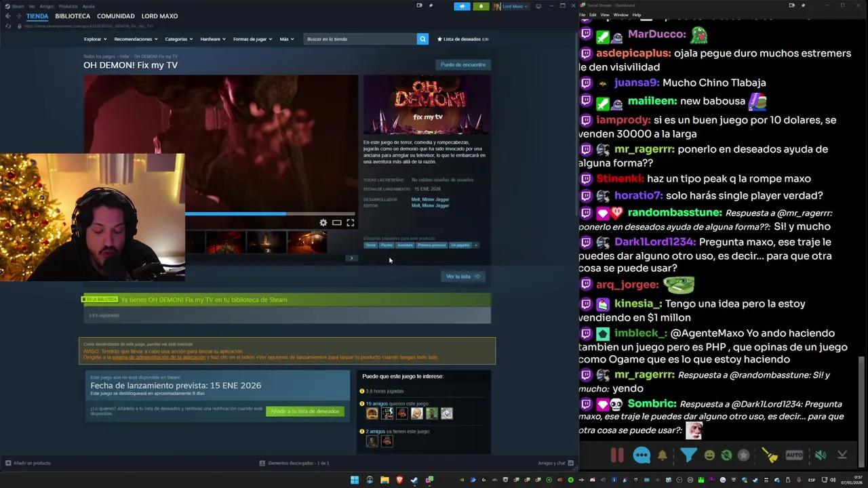Click the system volume icon in tray

(x=833, y=480)
